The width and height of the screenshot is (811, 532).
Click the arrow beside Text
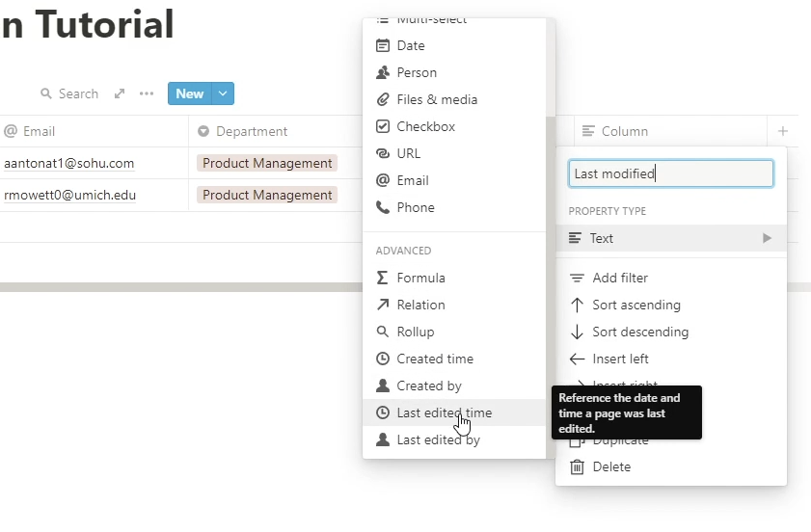click(767, 238)
